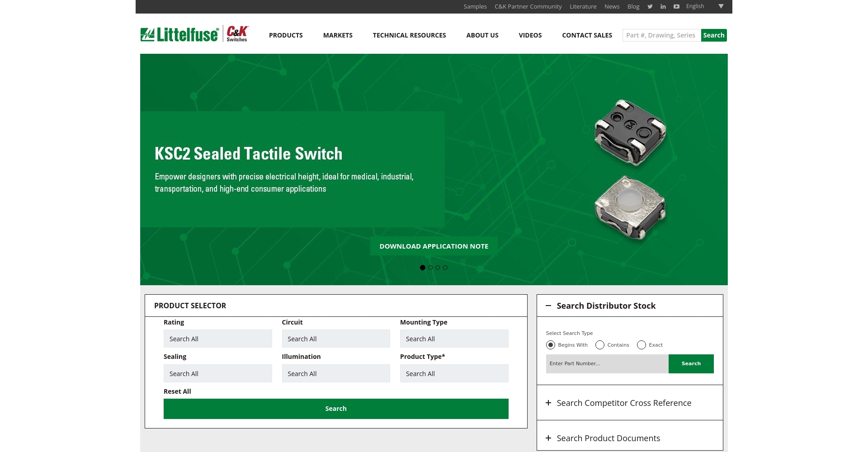Open the Twitter social icon
The image size is (868, 452).
pyautogui.click(x=650, y=6)
